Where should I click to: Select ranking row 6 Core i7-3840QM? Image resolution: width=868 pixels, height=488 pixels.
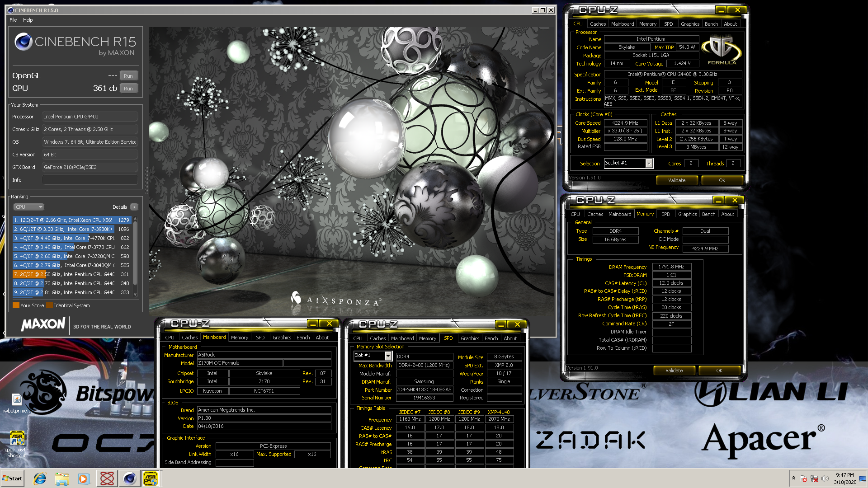(x=72, y=265)
